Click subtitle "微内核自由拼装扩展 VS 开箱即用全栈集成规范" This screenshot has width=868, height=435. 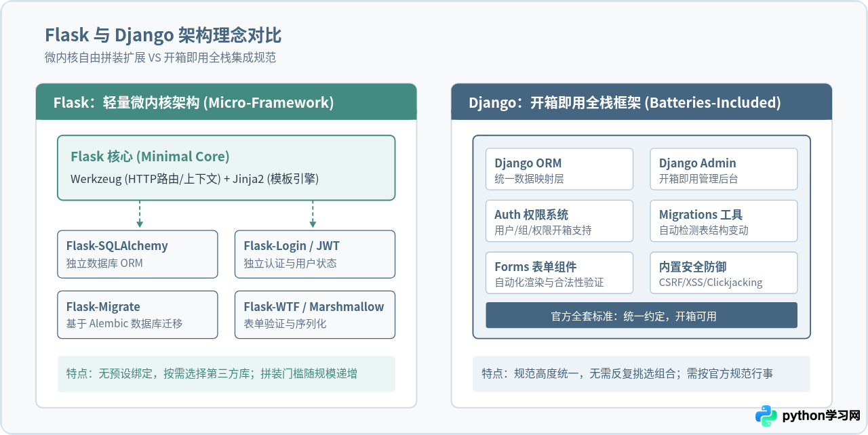tap(160, 58)
